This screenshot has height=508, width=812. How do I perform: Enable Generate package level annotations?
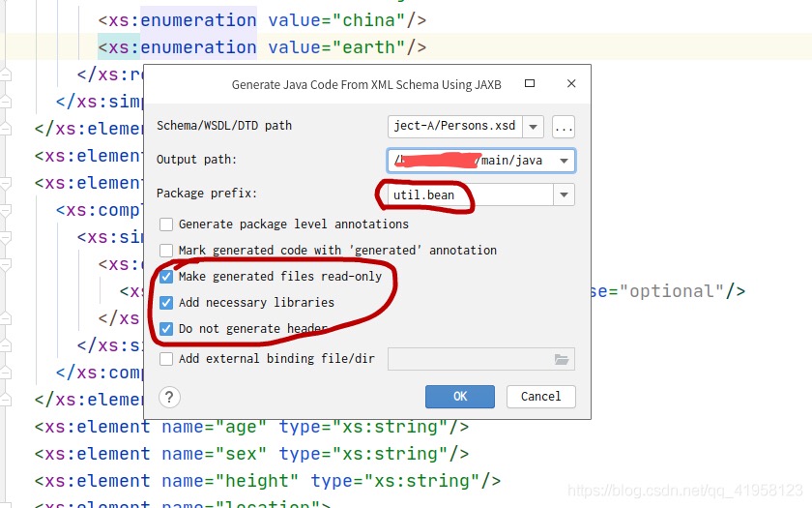pos(165,224)
